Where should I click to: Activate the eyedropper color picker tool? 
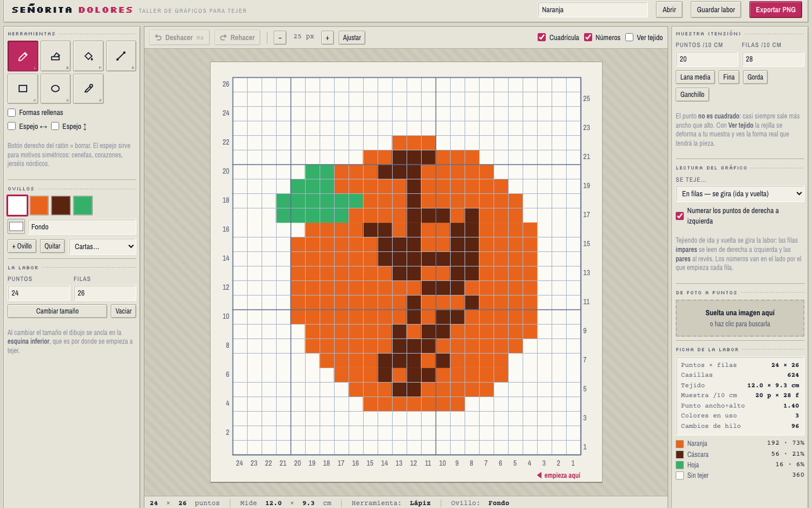(89, 89)
